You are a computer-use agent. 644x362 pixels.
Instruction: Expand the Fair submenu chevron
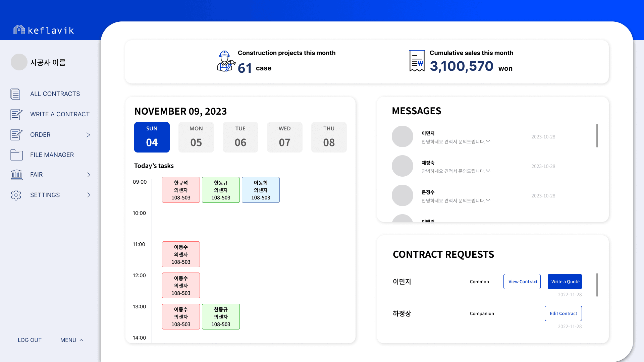coord(89,175)
